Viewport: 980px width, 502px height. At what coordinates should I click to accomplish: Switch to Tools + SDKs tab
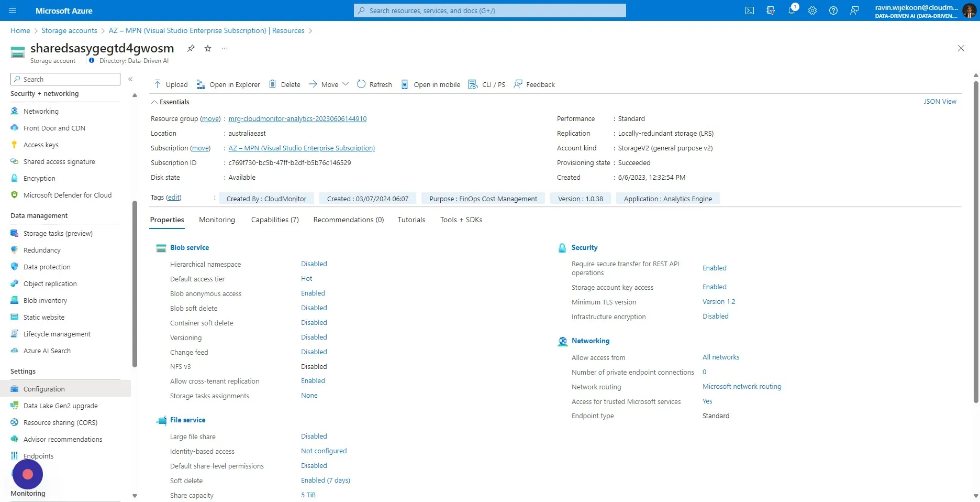(461, 220)
